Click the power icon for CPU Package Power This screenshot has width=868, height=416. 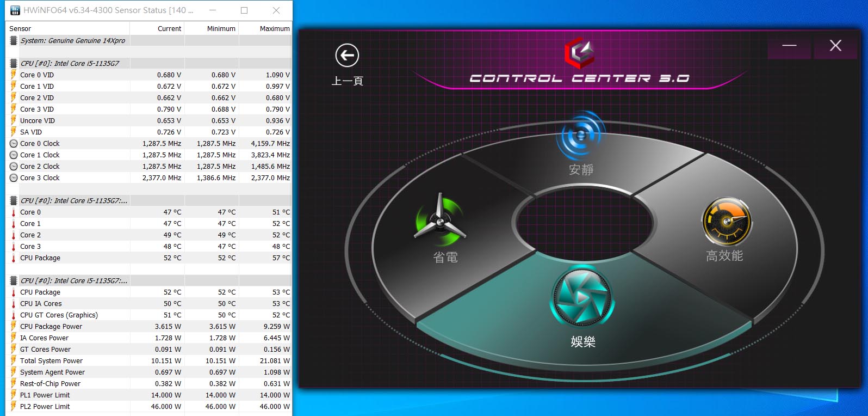[14, 326]
